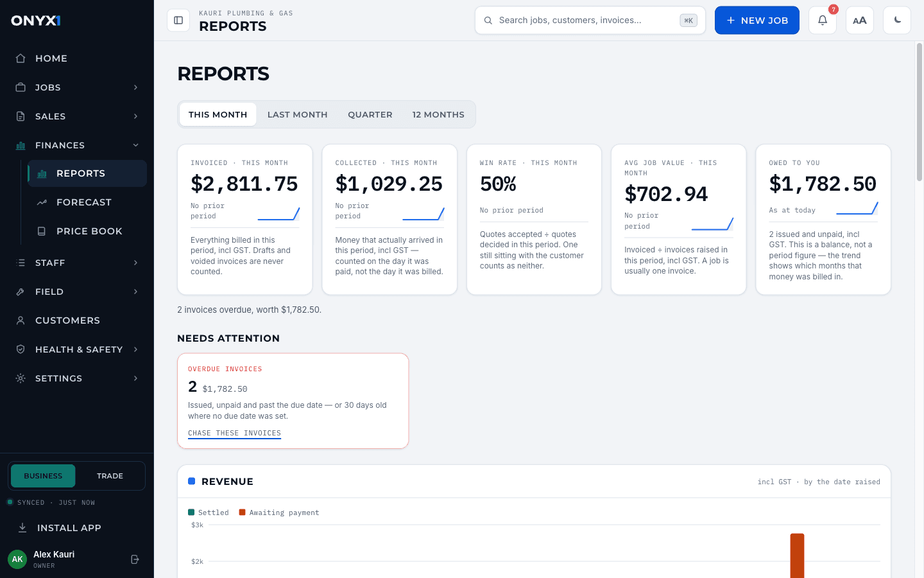
Task: Click the Customers person icon
Action: coord(21,320)
